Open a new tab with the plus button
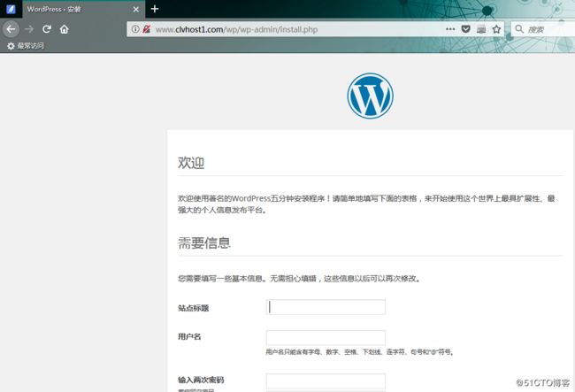This screenshot has height=392, width=575. (155, 9)
